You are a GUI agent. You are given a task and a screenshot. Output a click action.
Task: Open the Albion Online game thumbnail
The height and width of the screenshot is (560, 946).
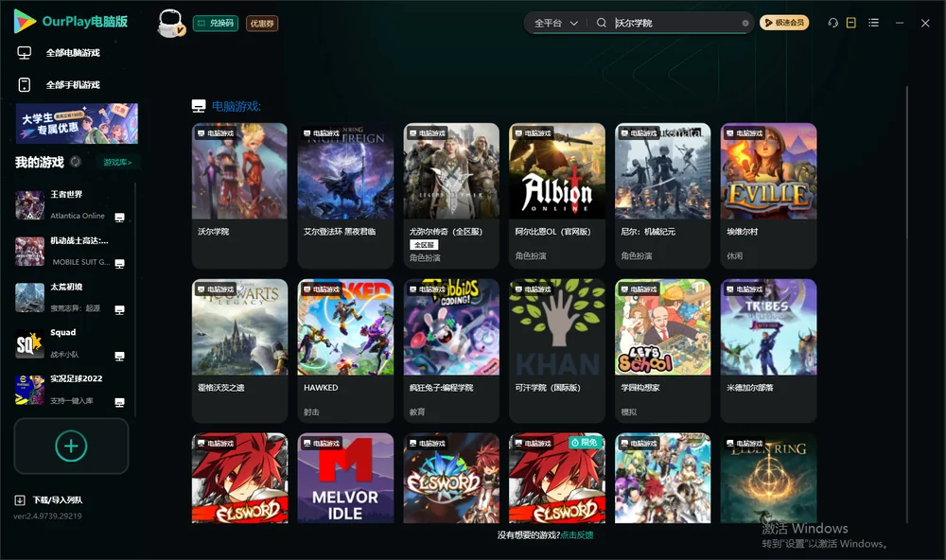coord(557,171)
